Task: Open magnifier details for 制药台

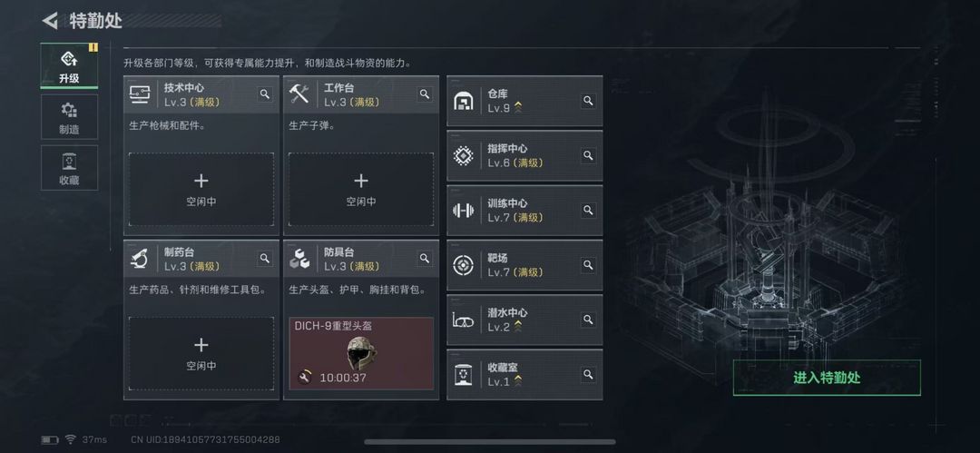Action: (x=265, y=258)
